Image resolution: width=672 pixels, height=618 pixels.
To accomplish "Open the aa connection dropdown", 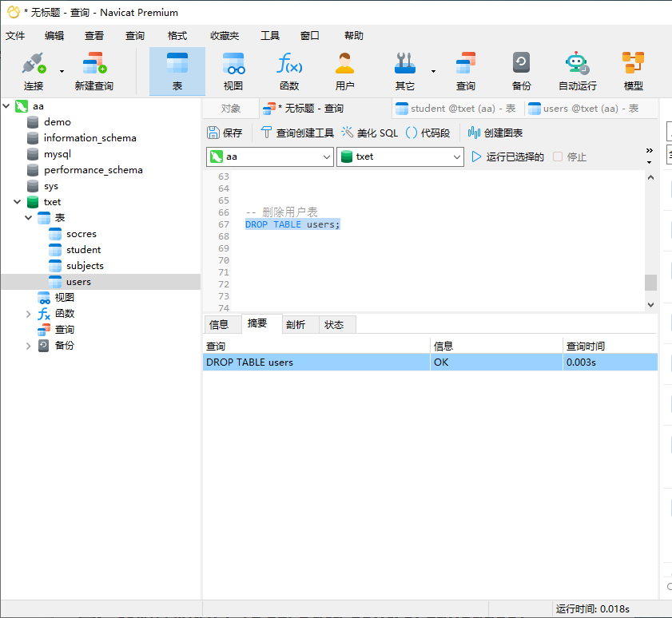I will [270, 156].
